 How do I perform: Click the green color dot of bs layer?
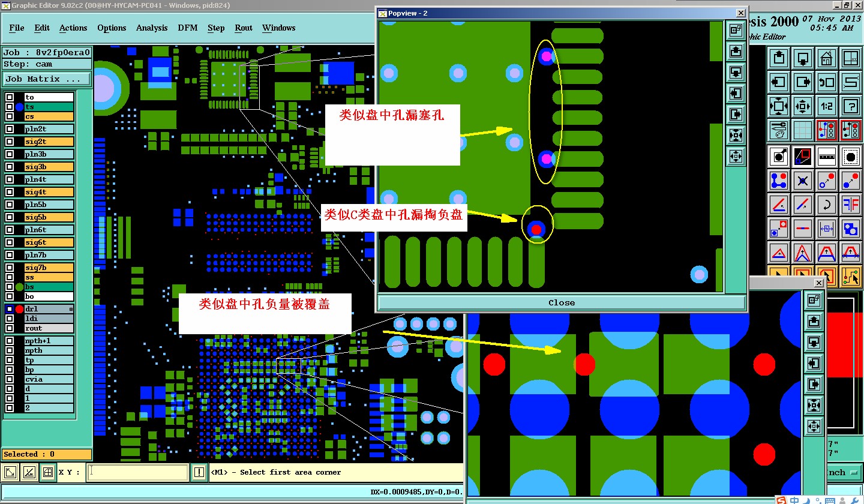[19, 287]
